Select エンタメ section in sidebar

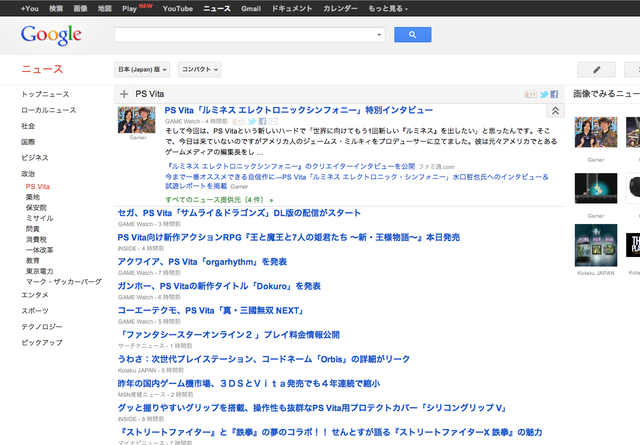pos(35,295)
